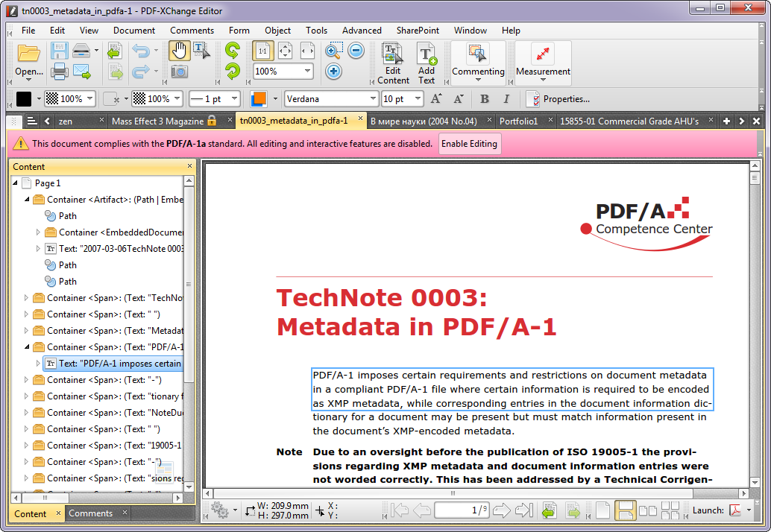Collapse the Page 1 tree node

click(x=16, y=183)
